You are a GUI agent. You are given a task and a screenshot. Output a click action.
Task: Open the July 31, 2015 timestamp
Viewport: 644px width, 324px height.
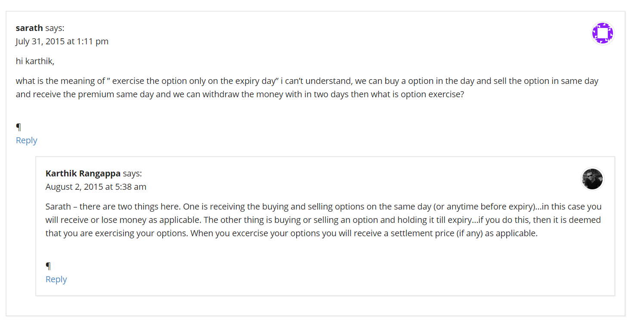click(62, 41)
